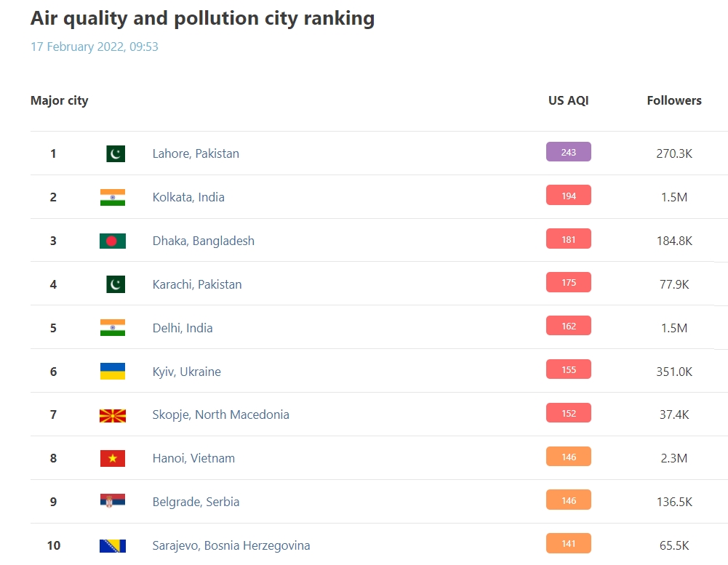Click the Major city column header

pyautogui.click(x=60, y=101)
